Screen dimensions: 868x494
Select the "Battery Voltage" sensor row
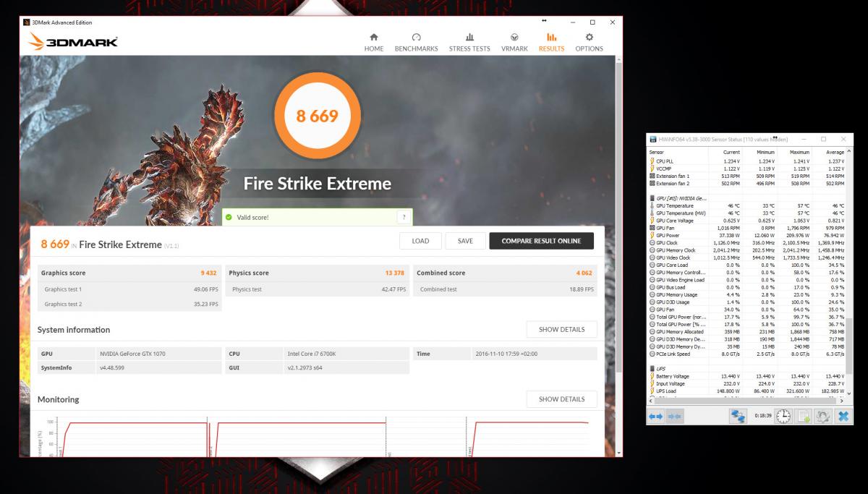(746, 376)
